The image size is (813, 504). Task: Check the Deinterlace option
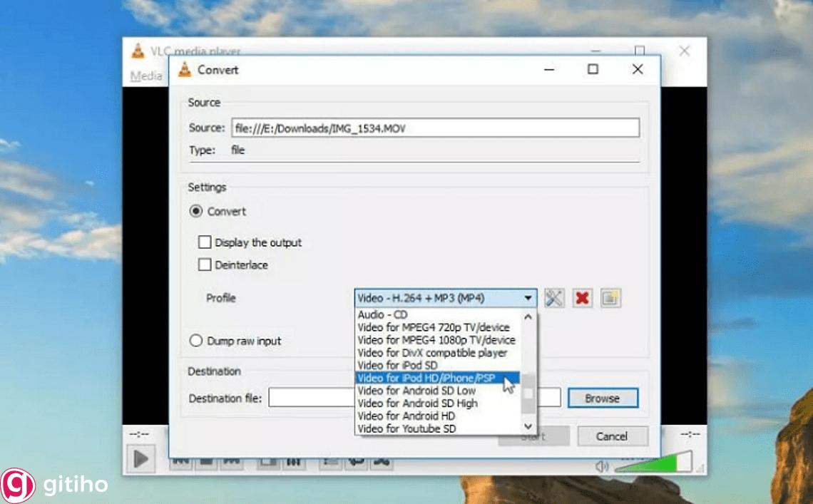click(205, 264)
